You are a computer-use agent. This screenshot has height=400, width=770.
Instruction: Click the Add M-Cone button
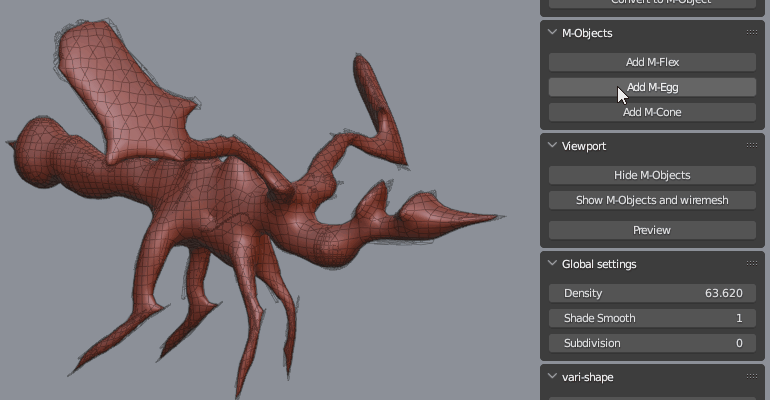(x=652, y=112)
